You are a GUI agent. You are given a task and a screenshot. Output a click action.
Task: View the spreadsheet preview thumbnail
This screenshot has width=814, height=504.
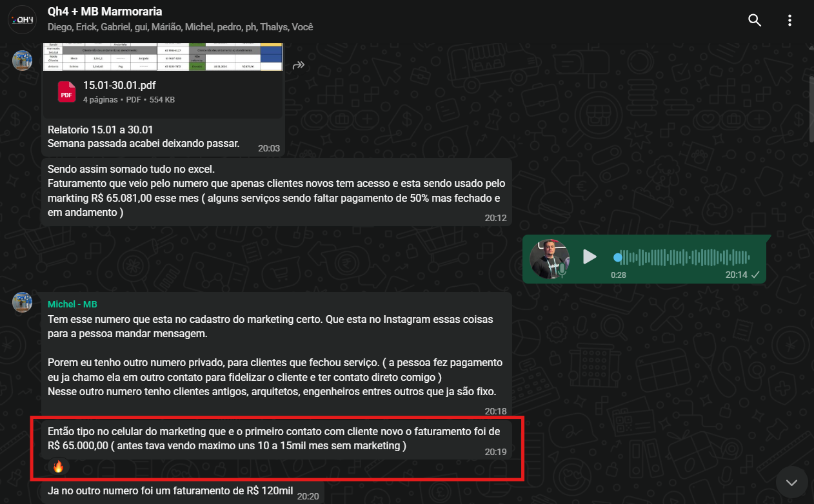pyautogui.click(x=163, y=57)
